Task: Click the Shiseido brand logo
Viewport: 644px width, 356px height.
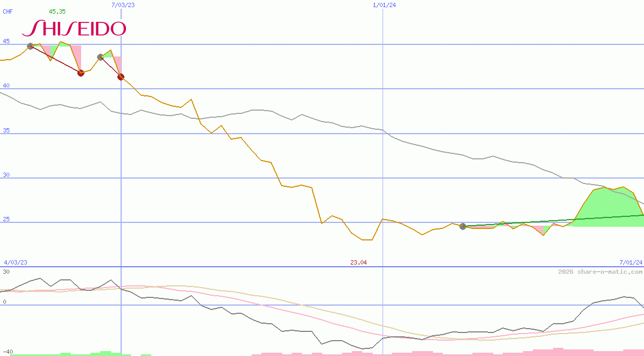Action: click(77, 28)
